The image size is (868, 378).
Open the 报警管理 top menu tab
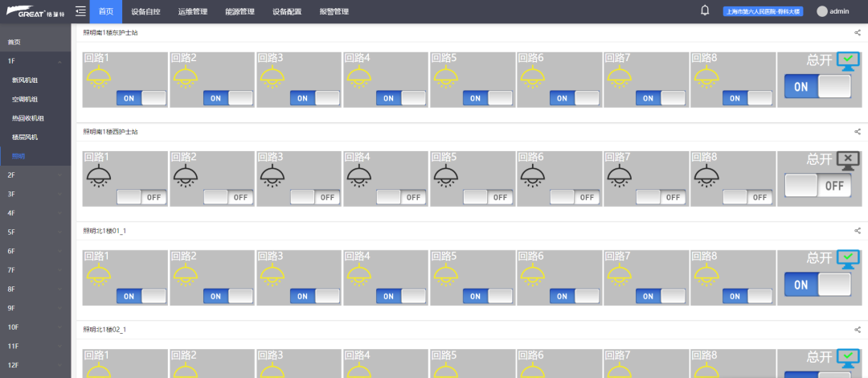(x=334, y=11)
